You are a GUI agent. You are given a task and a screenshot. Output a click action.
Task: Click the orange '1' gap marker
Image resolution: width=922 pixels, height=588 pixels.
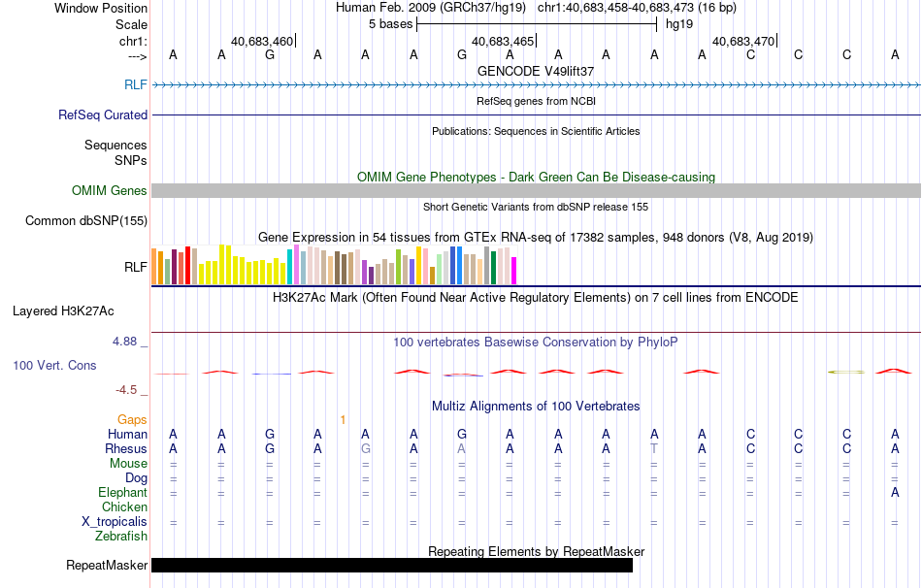[343, 420]
